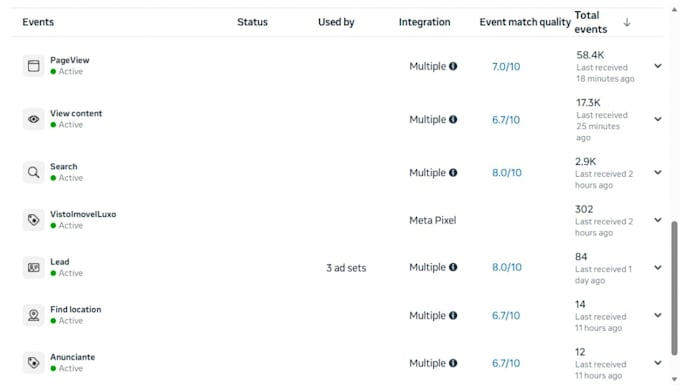This screenshot has height=392, width=680.
Task: Open info icon beside Find location Multiple
Action: pyautogui.click(x=453, y=315)
